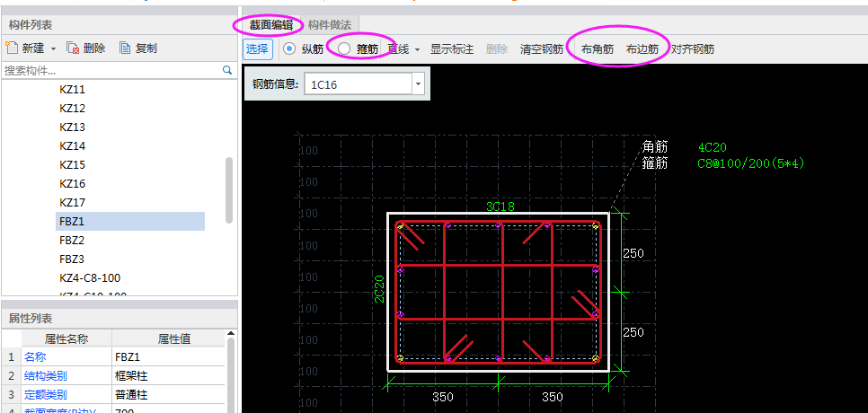
Task: Click the 删除 delete icon in component list
Action: pos(73,48)
